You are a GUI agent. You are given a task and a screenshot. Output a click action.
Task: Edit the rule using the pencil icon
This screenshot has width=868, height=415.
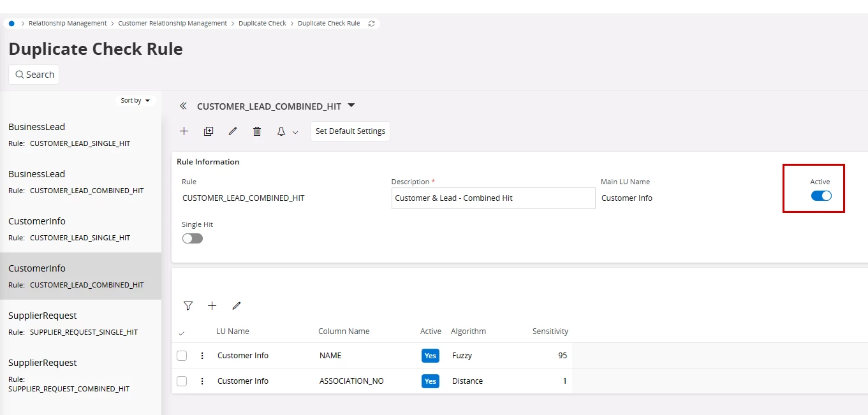click(233, 131)
